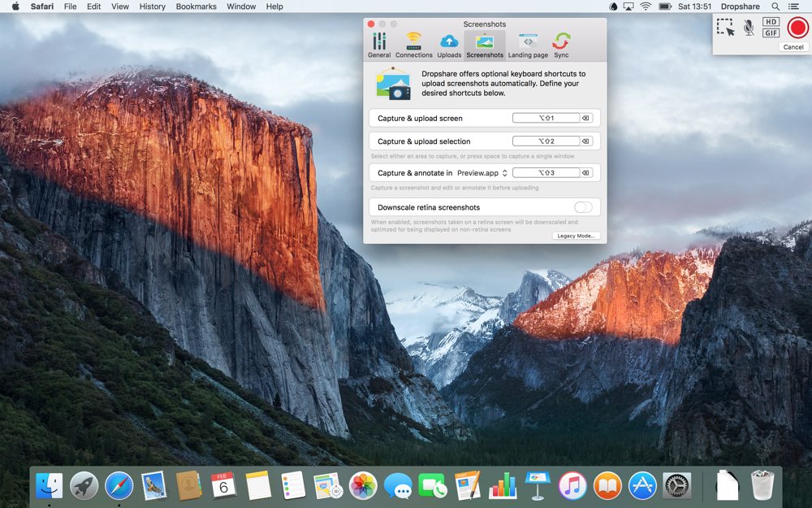This screenshot has width=812, height=508.
Task: Open the Bookmarks menu
Action: pyautogui.click(x=196, y=7)
